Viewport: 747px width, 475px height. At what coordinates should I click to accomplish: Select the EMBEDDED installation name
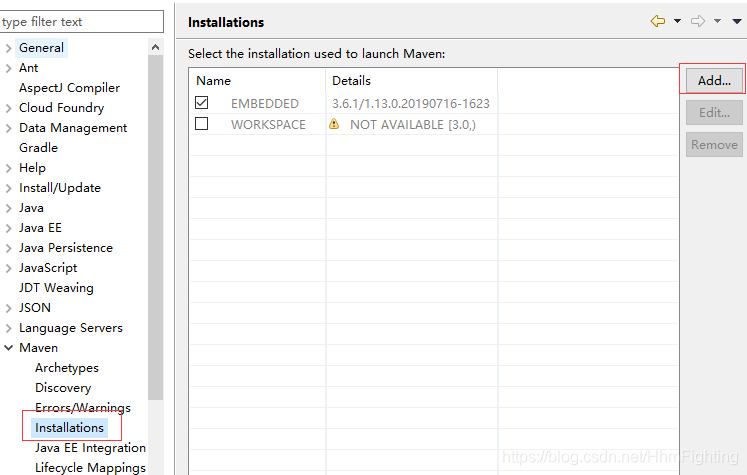pyautogui.click(x=265, y=103)
